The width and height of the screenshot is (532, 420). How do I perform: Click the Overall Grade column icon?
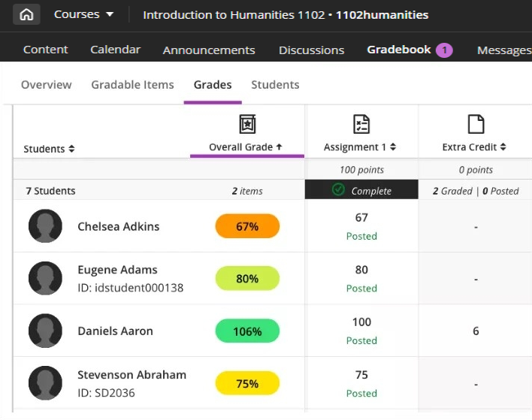click(x=247, y=124)
